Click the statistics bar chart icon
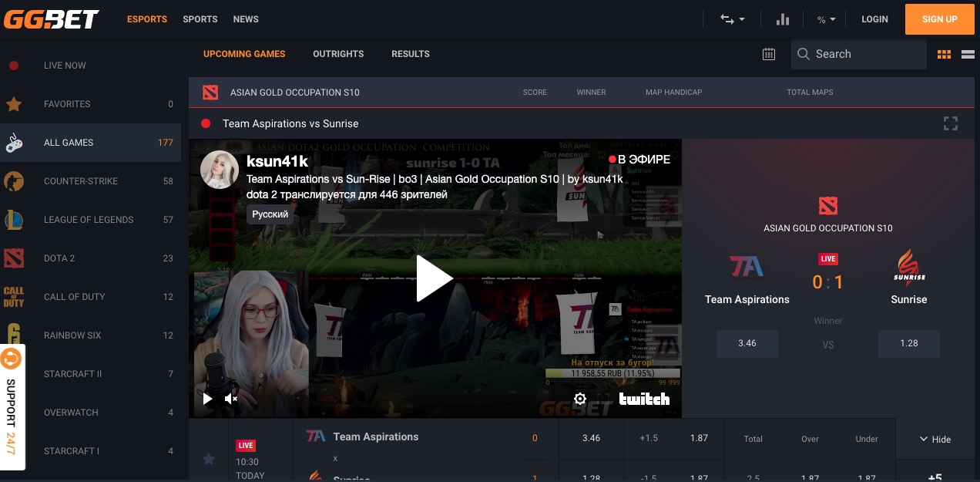980x482 pixels. pos(783,19)
